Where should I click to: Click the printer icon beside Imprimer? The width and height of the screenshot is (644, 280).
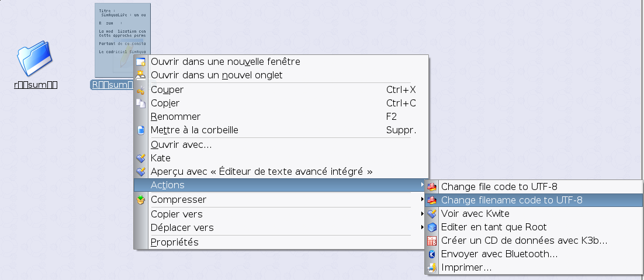[x=432, y=268]
